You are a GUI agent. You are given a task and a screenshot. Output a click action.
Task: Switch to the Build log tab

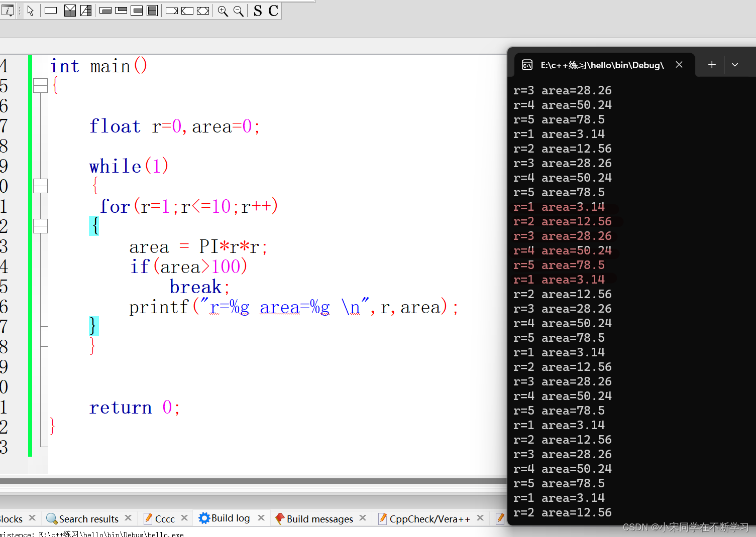[x=231, y=518]
